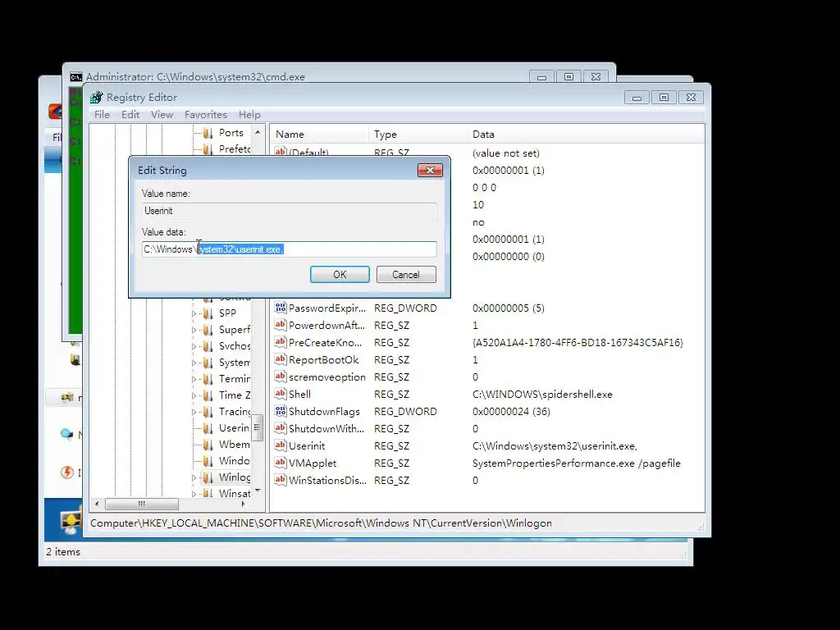The image size is (840, 630).
Task: Click the VMApplet string value icon
Action: (281, 463)
